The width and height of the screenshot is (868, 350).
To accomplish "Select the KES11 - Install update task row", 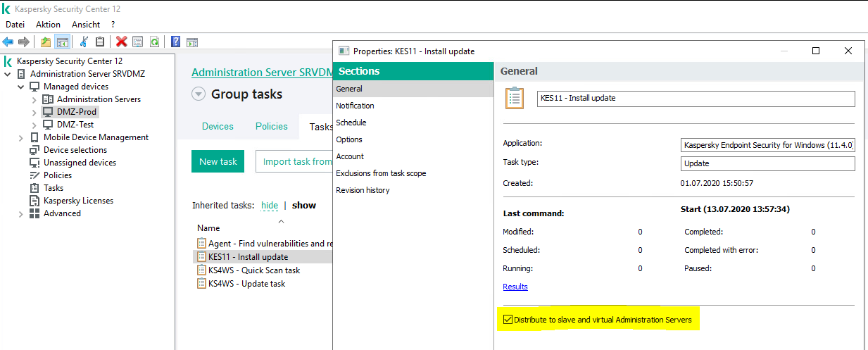I will (263, 257).
